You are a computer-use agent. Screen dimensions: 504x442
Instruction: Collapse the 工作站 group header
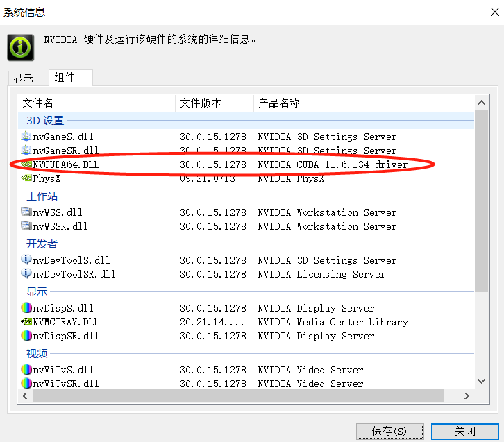(42, 196)
